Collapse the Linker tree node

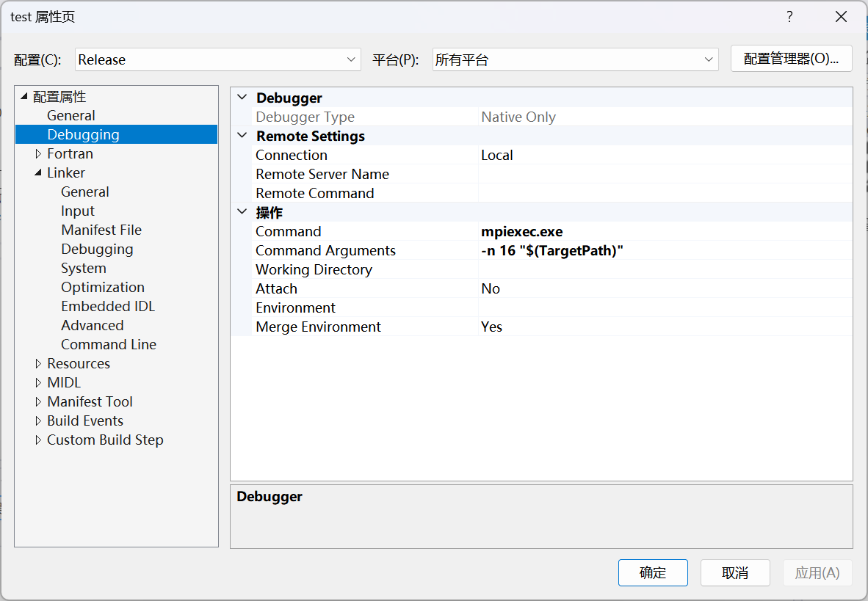pyautogui.click(x=38, y=172)
